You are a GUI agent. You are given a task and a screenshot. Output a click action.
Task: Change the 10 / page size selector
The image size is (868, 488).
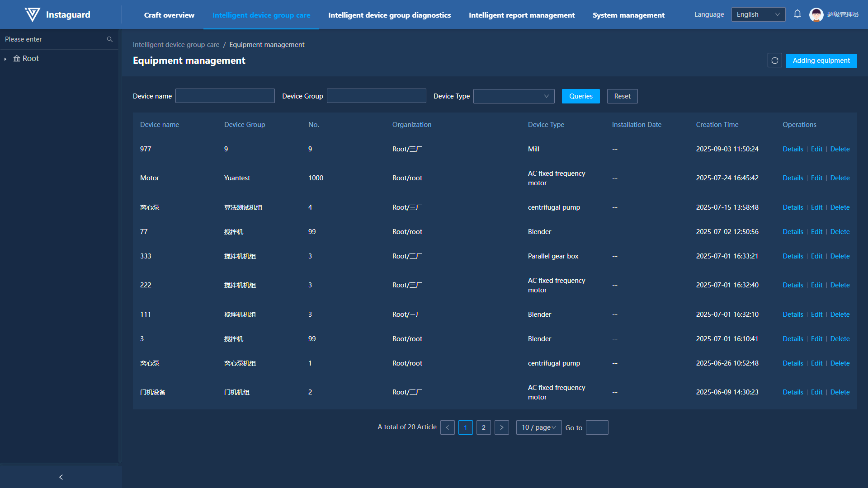(x=538, y=427)
